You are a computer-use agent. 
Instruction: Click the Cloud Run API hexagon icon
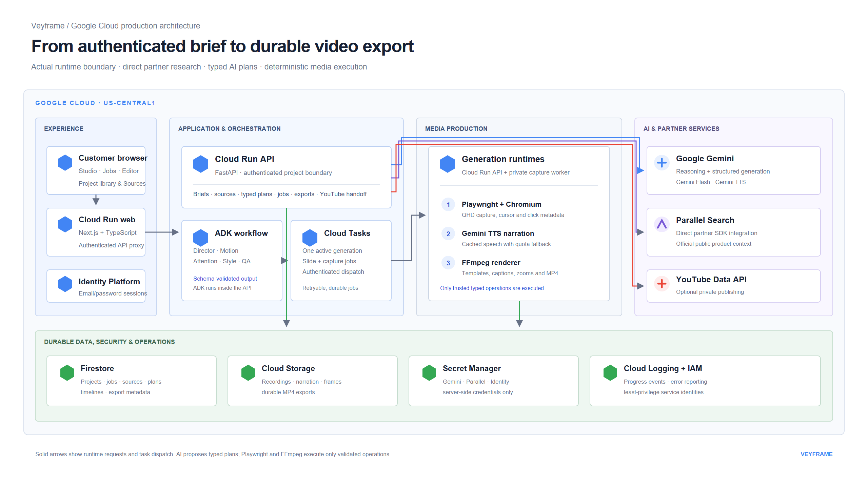201,164
